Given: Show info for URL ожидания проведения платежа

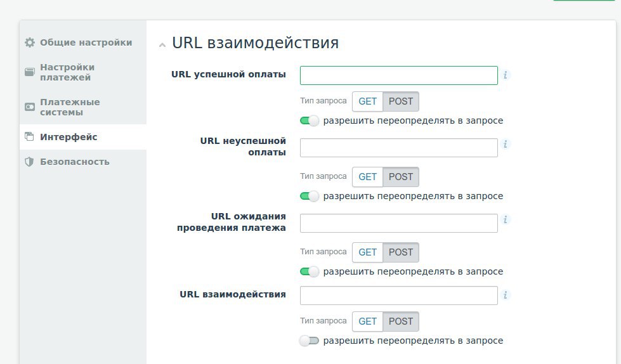Looking at the screenshot, I should coord(506,219).
